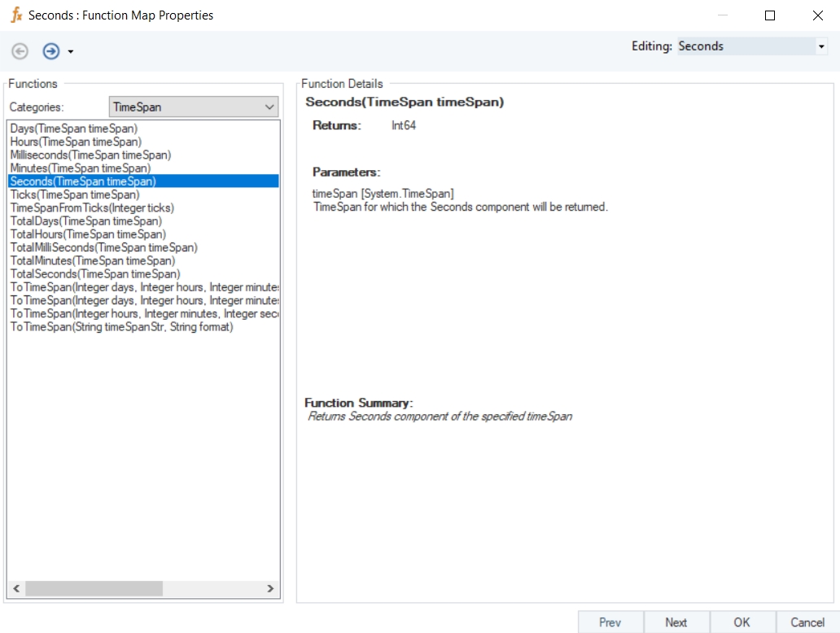Click the Next button
The image size is (840, 633).
point(676,622)
